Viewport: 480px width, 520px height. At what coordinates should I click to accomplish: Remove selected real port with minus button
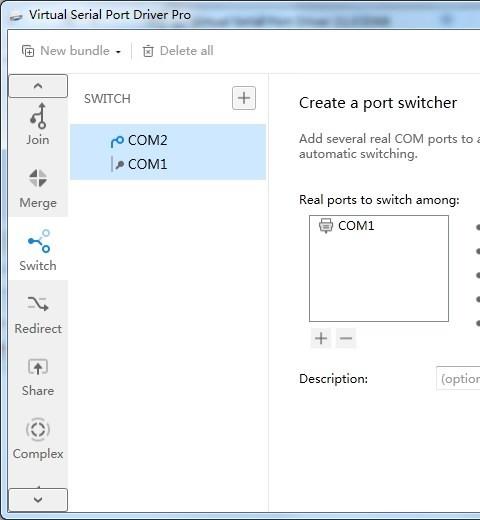point(346,338)
